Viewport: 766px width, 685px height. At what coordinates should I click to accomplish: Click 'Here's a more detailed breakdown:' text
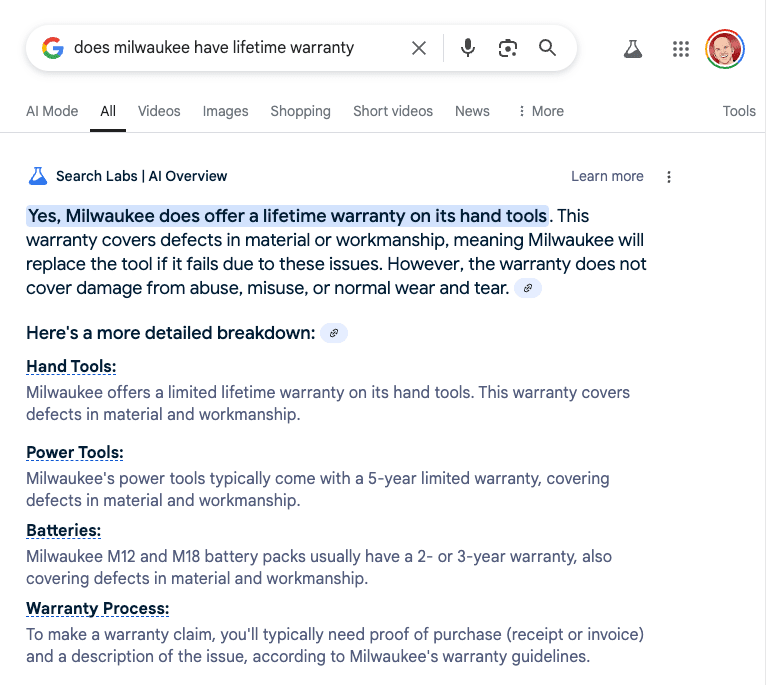[x=170, y=333]
